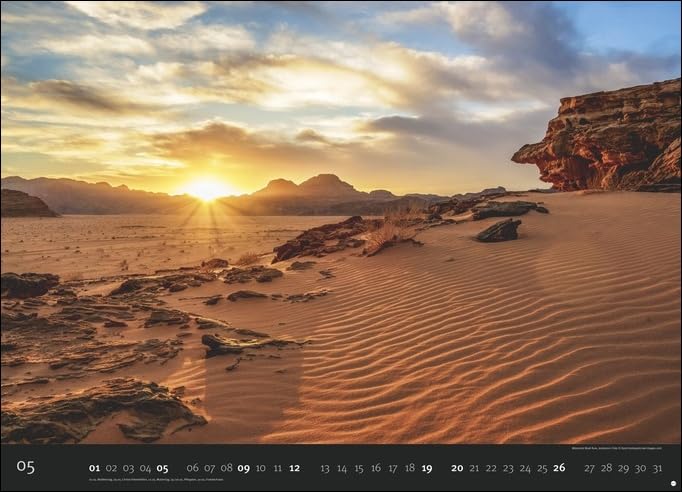Click the round white publisher logo

tap(673, 483)
